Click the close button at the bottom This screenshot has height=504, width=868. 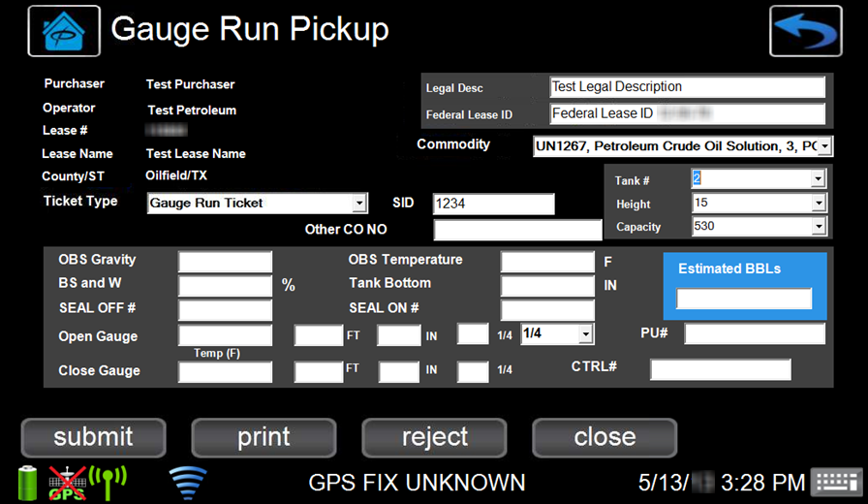click(x=604, y=437)
